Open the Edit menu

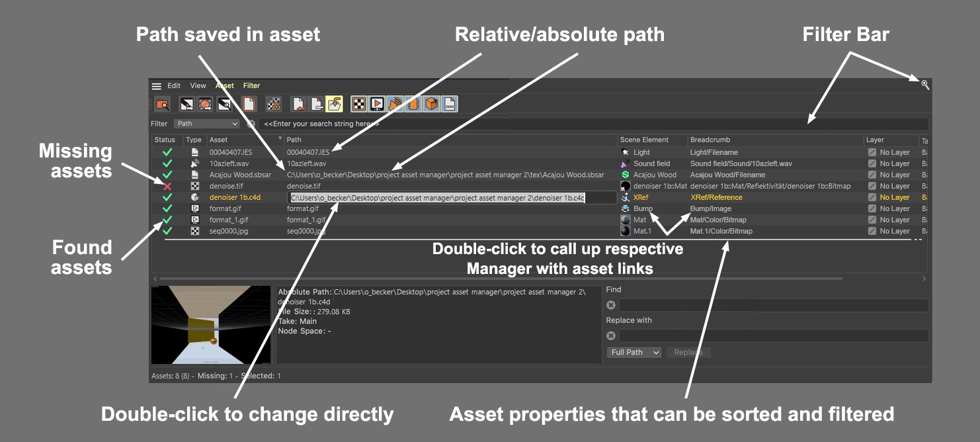point(174,86)
